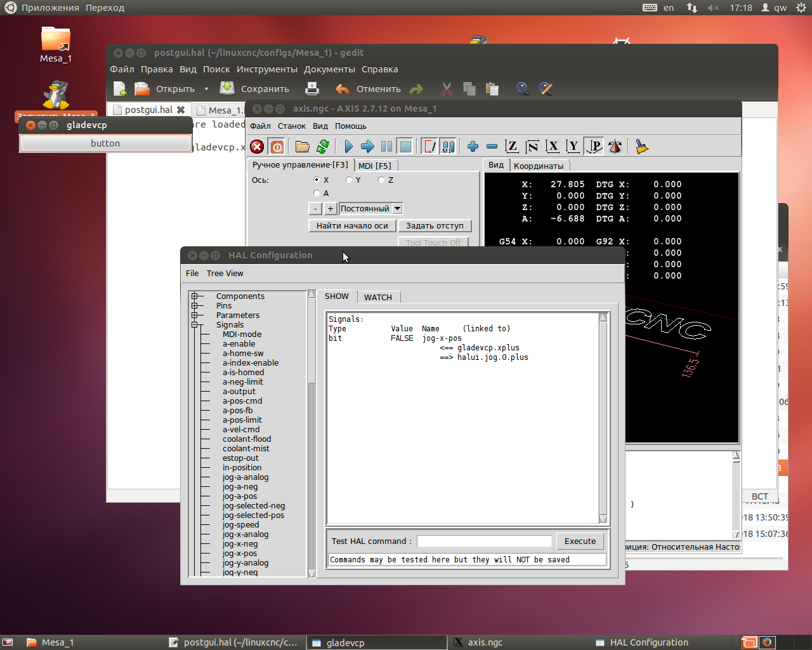Choose the A axis radio button
This screenshot has height=650, width=812.
click(317, 193)
